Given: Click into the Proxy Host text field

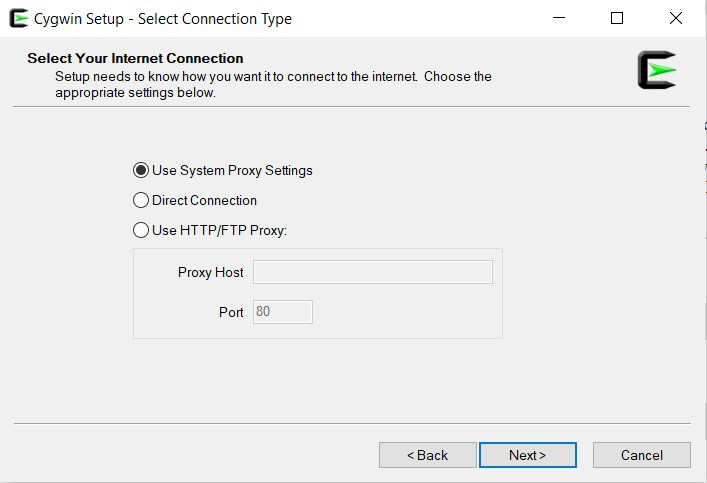Looking at the screenshot, I should coord(372,272).
